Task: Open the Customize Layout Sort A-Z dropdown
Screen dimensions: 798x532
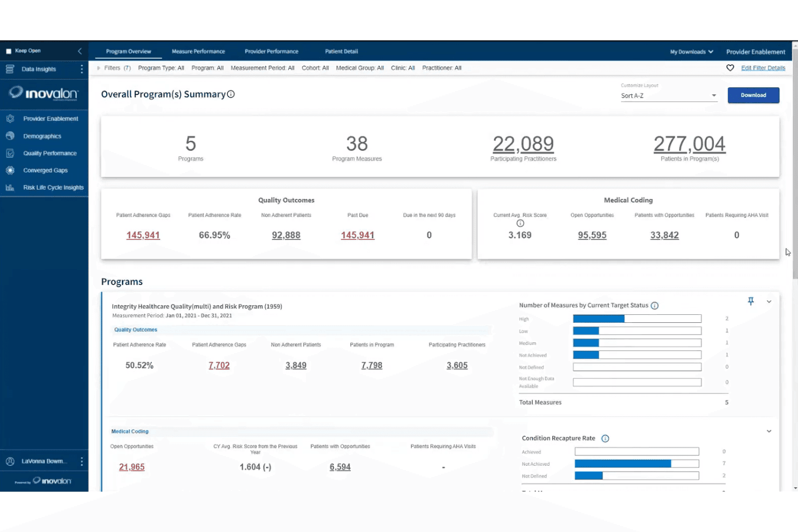Action: tap(669, 96)
